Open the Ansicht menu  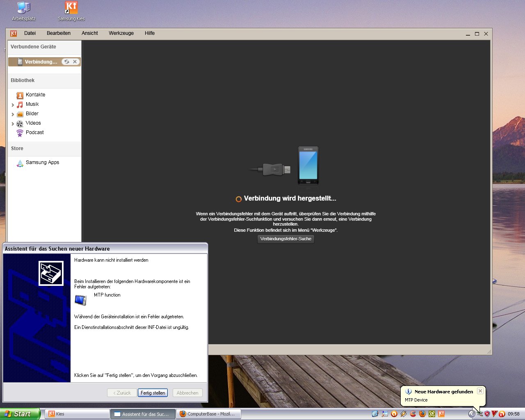tap(90, 33)
